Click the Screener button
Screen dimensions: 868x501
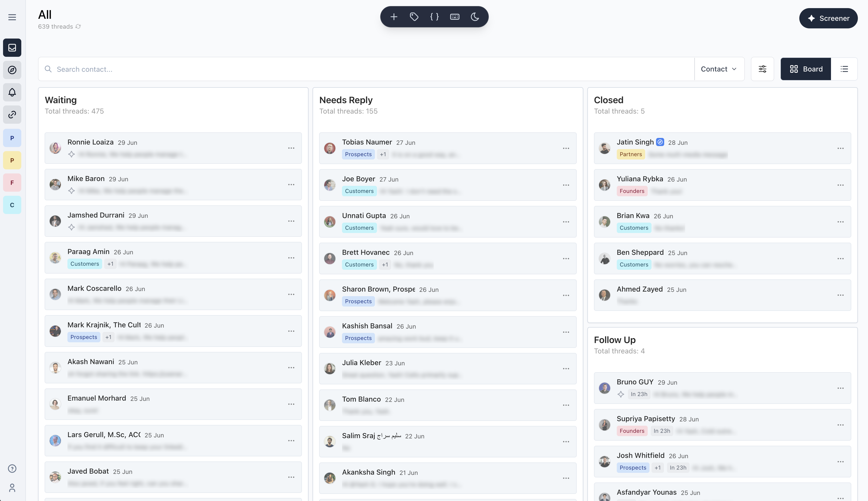pyautogui.click(x=828, y=18)
